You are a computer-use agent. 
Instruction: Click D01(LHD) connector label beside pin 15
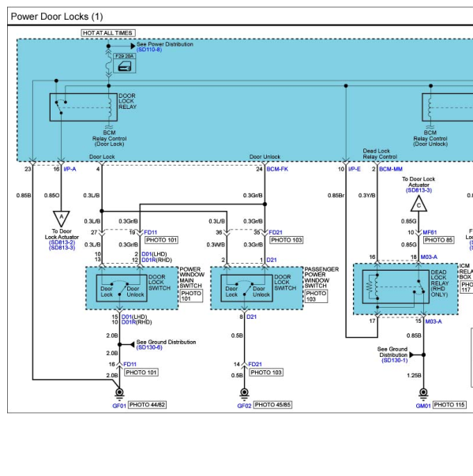coord(134,317)
